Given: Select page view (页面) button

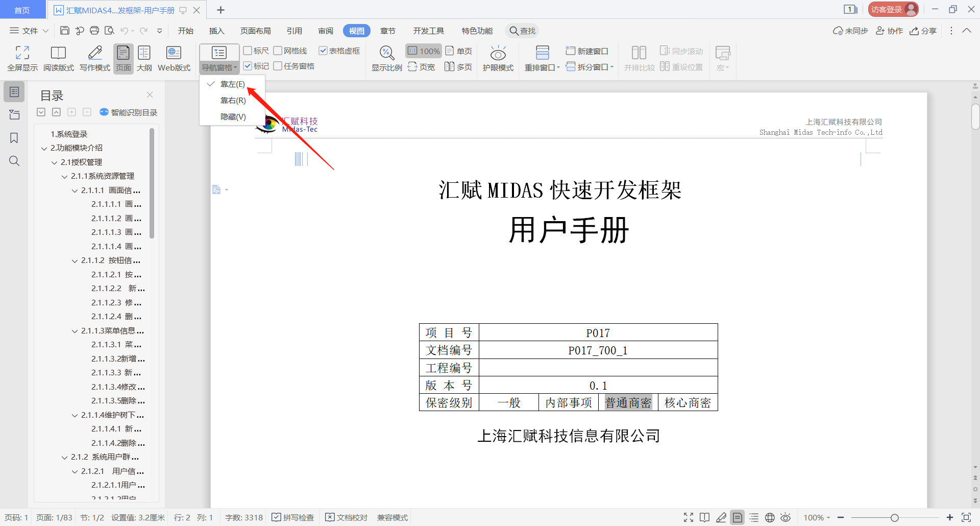Looking at the screenshot, I should pos(124,59).
